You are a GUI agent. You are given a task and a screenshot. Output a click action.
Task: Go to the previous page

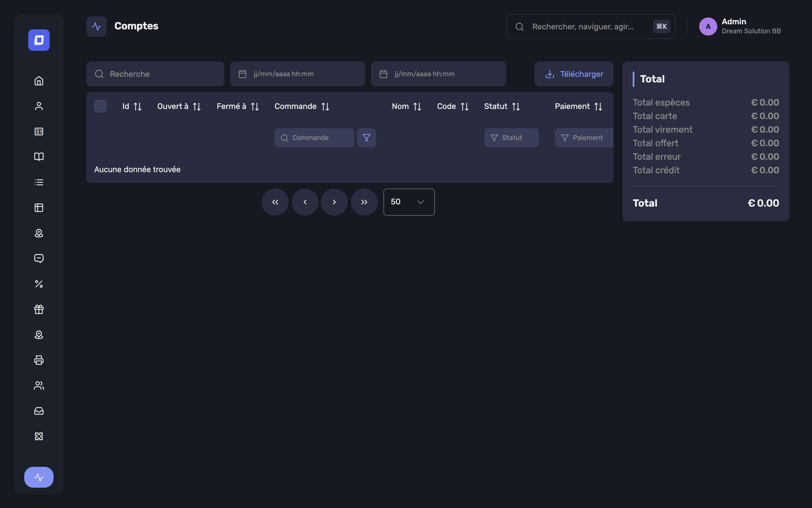[305, 202]
